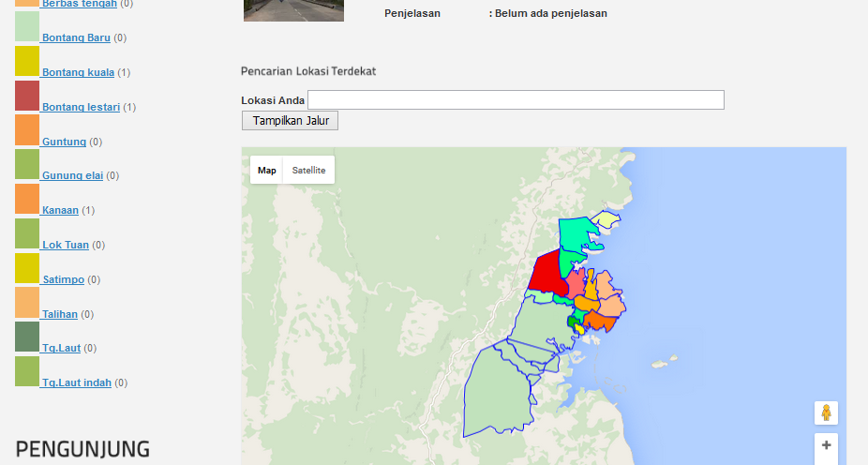Screen dimensions: 868x465
Task: Click the green swatch beside Tg.Laut indah
Action: click(27, 371)
